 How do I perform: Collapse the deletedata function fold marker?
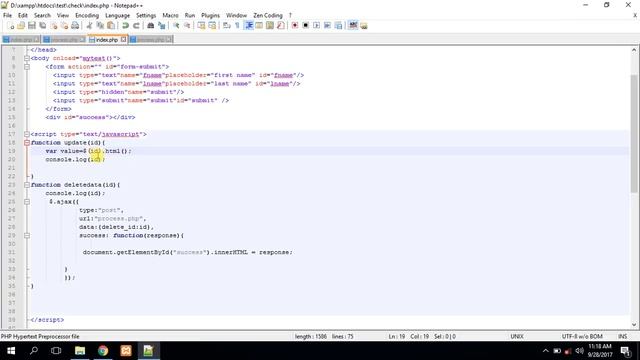[x=27, y=185]
